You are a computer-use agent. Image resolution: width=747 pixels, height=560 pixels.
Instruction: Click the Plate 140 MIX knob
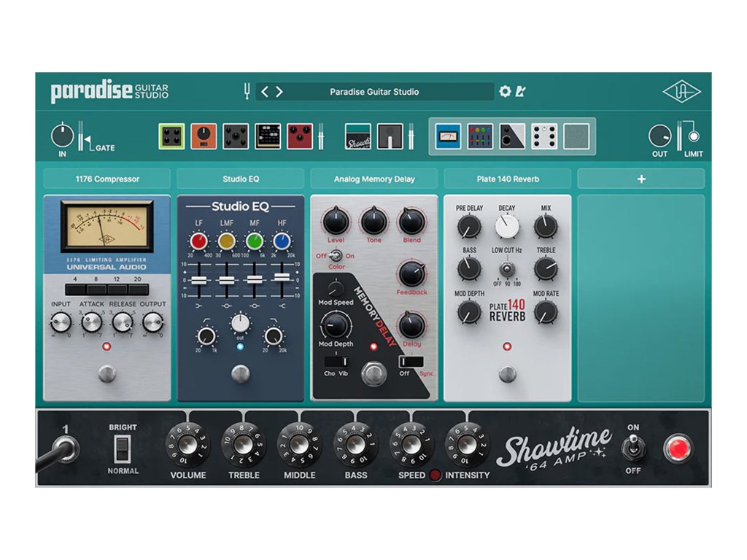click(546, 227)
